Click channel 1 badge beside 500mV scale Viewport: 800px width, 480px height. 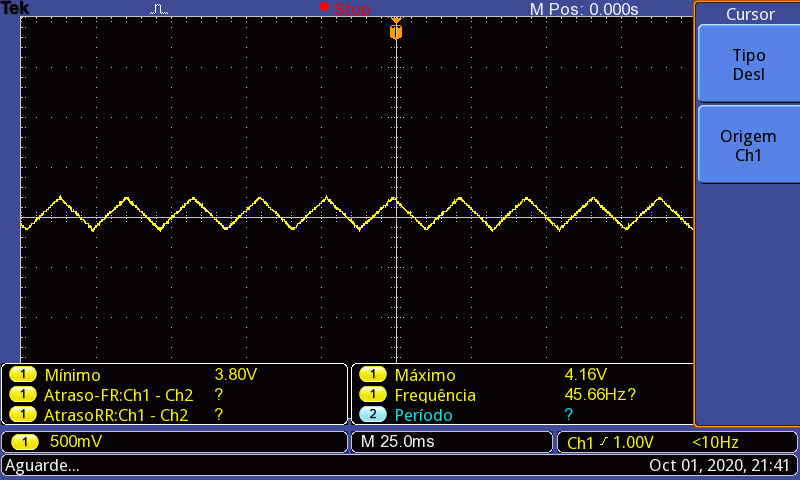click(24, 442)
